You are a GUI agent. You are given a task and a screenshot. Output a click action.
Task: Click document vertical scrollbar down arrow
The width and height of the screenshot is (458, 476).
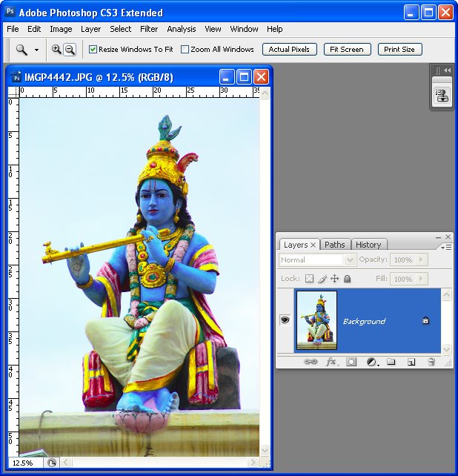click(265, 450)
